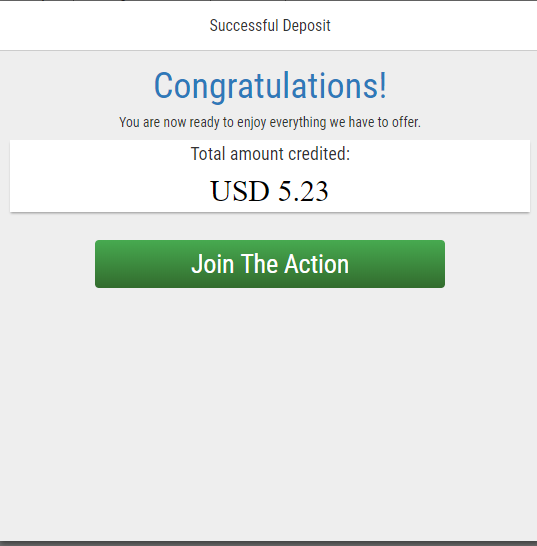The height and width of the screenshot is (546, 537).
Task: Click the exclamation mark after Congratulations
Action: 383,85
